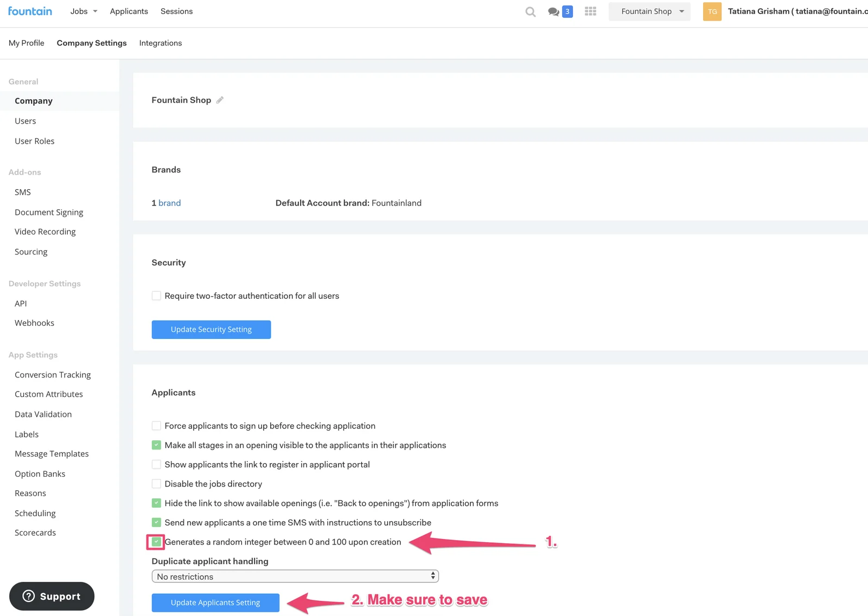Open the Support help widget
868x616 pixels.
tap(52, 596)
